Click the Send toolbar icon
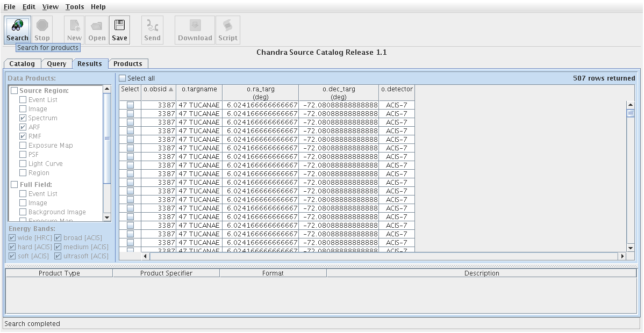Viewport: 644px width, 333px height. [152, 26]
